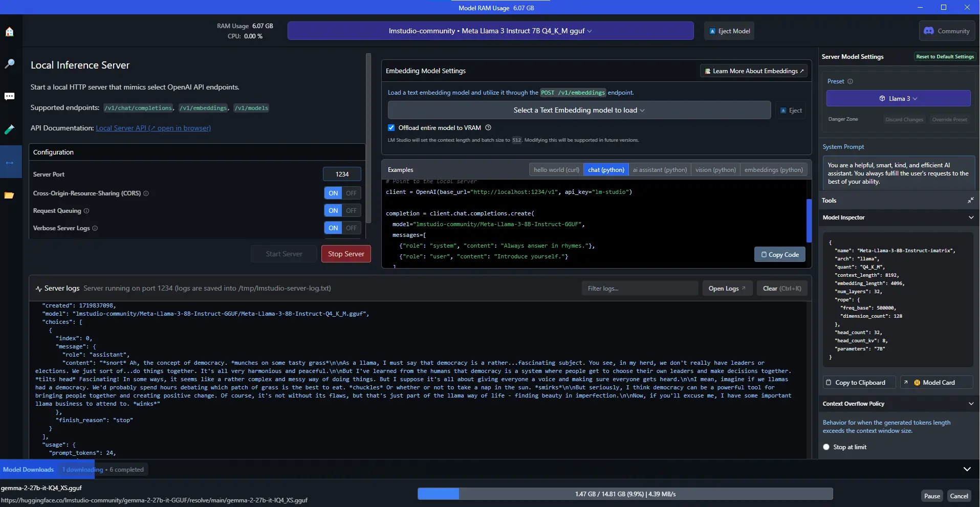Switch to the vision (python) example tab

(x=715, y=170)
